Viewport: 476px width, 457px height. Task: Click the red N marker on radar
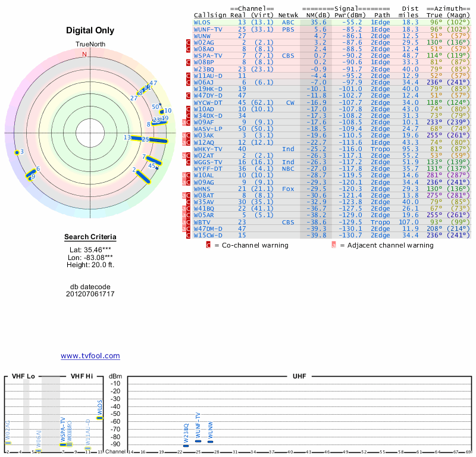coord(84,54)
